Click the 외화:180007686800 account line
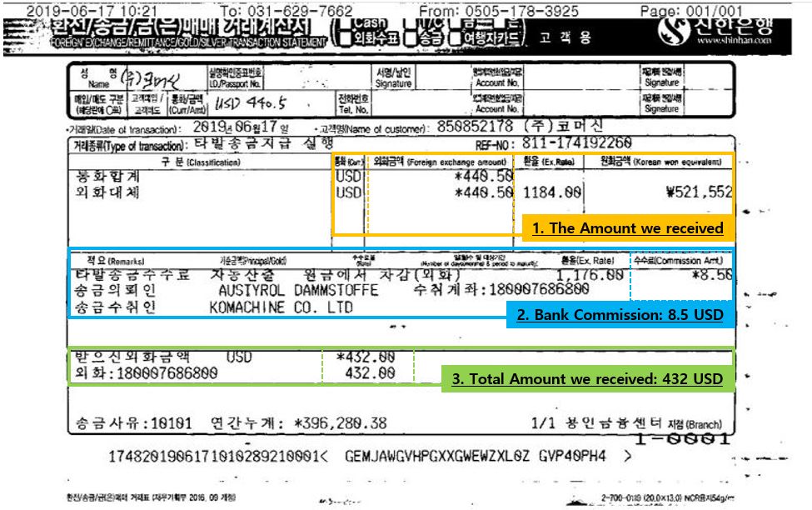 (x=146, y=373)
